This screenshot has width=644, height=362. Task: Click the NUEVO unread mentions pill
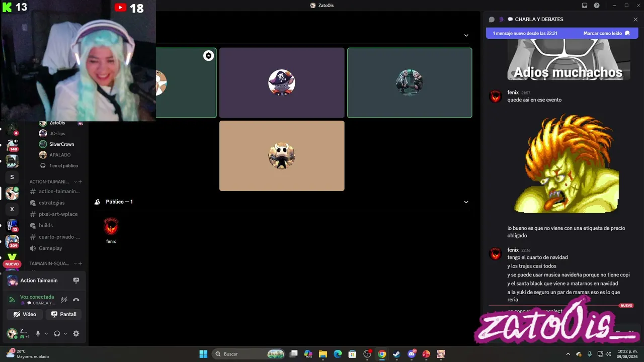(x=12, y=264)
